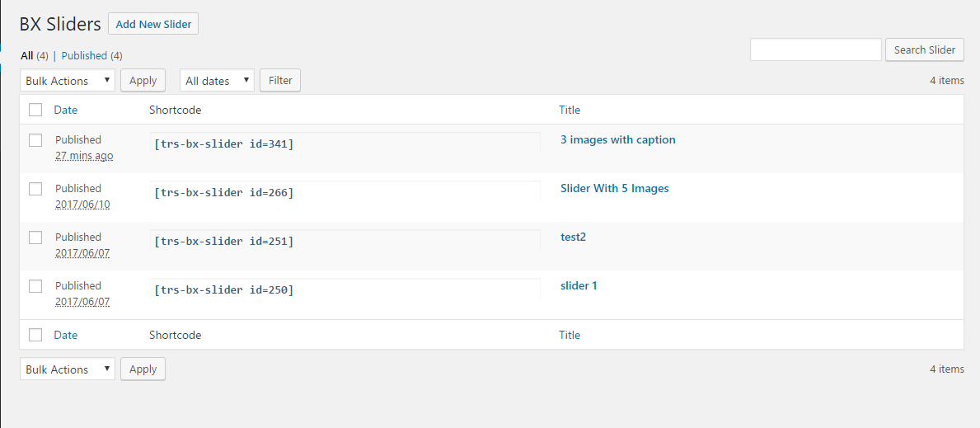Open the top Bulk Actions dropdown
Image resolution: width=980 pixels, height=428 pixels.
[68, 81]
